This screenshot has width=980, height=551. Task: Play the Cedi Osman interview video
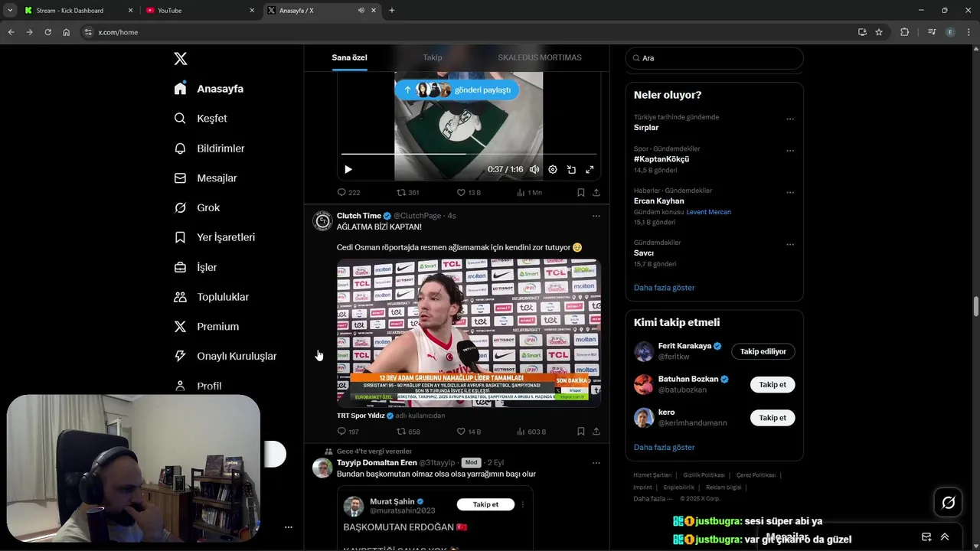coord(469,333)
